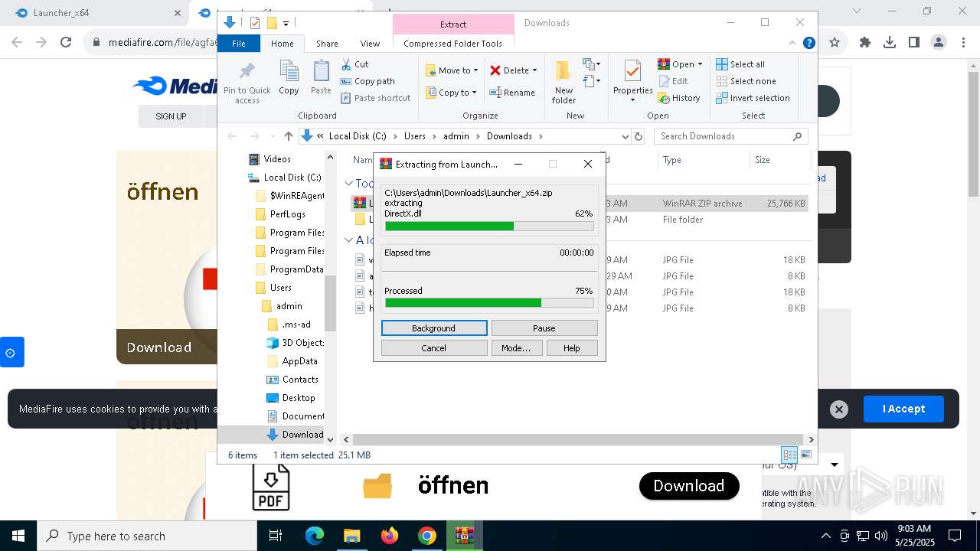Open the Copy to dropdown
Image resolution: width=980 pixels, height=551 pixels.
click(451, 93)
